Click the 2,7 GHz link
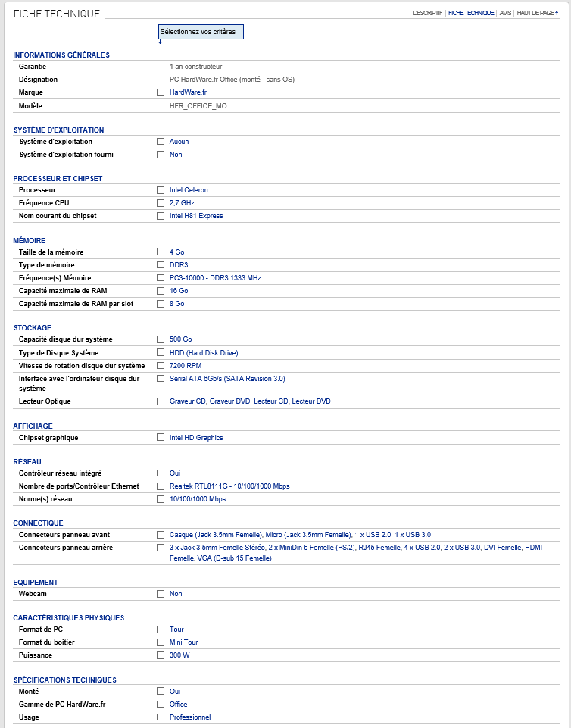Image resolution: width=571 pixels, height=728 pixels. click(x=182, y=203)
